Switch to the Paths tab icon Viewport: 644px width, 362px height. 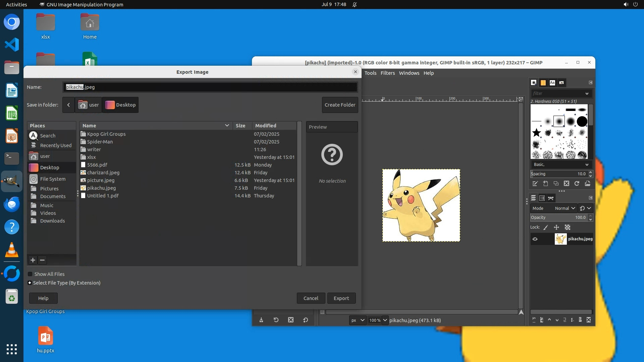pyautogui.click(x=551, y=198)
